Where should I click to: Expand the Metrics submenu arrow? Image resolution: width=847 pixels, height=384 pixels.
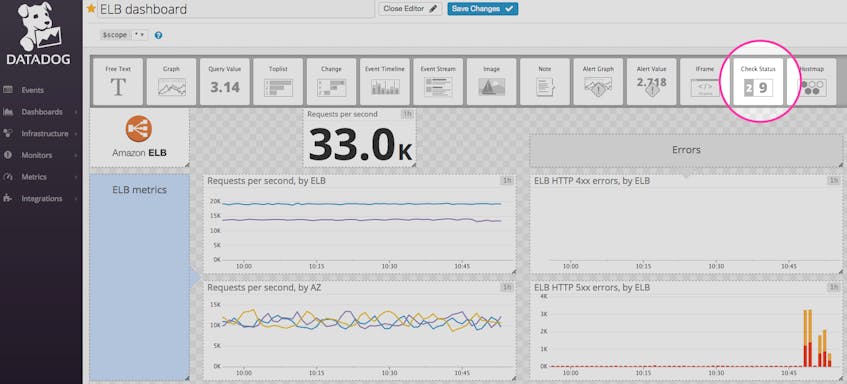[x=75, y=177]
